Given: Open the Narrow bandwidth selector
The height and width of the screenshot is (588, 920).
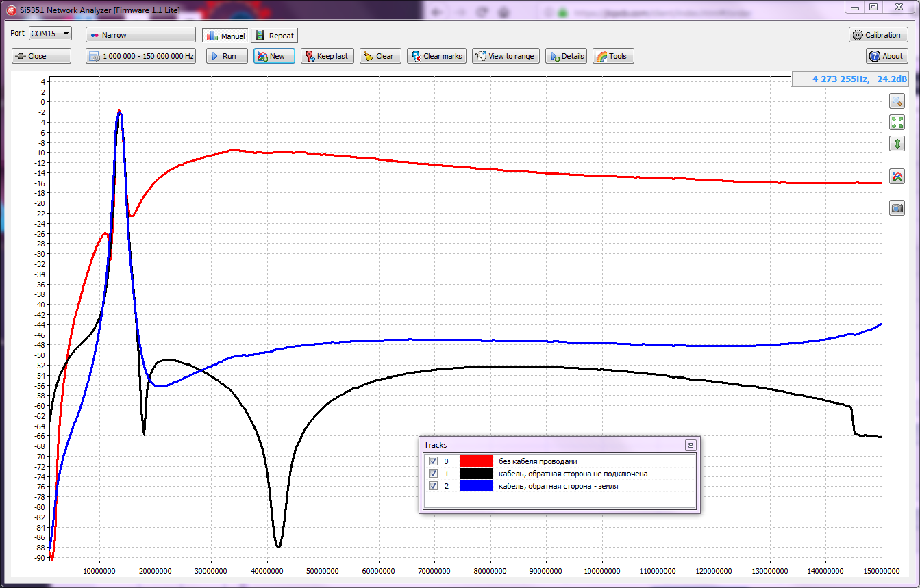Looking at the screenshot, I should (x=140, y=35).
